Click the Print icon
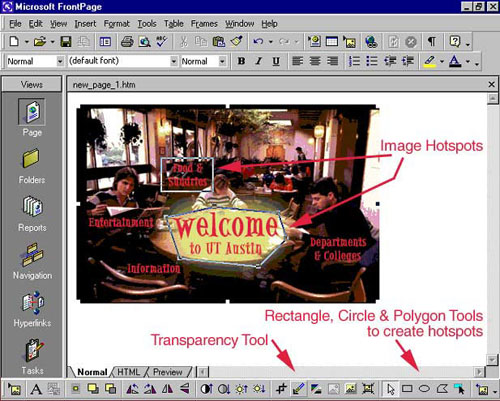 pos(127,42)
